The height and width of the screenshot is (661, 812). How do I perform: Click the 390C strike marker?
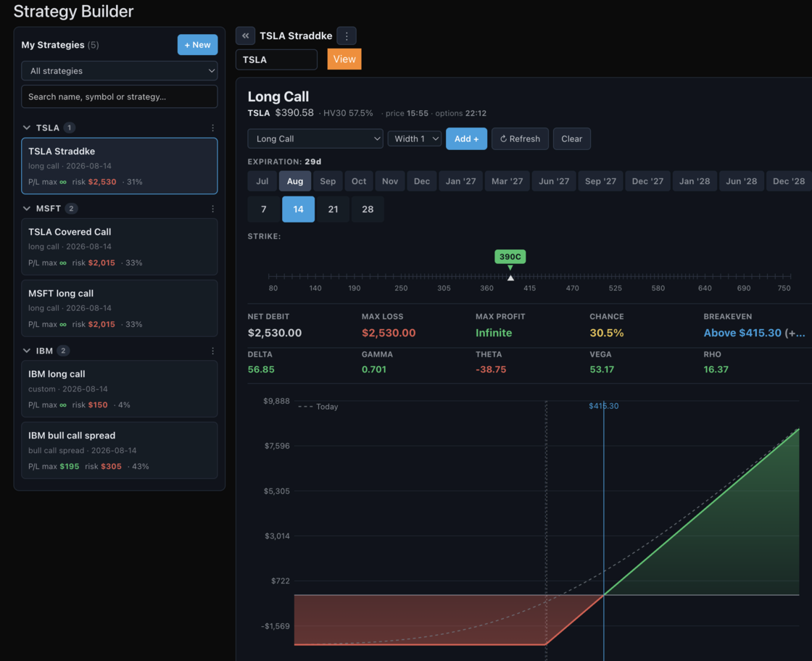point(510,257)
